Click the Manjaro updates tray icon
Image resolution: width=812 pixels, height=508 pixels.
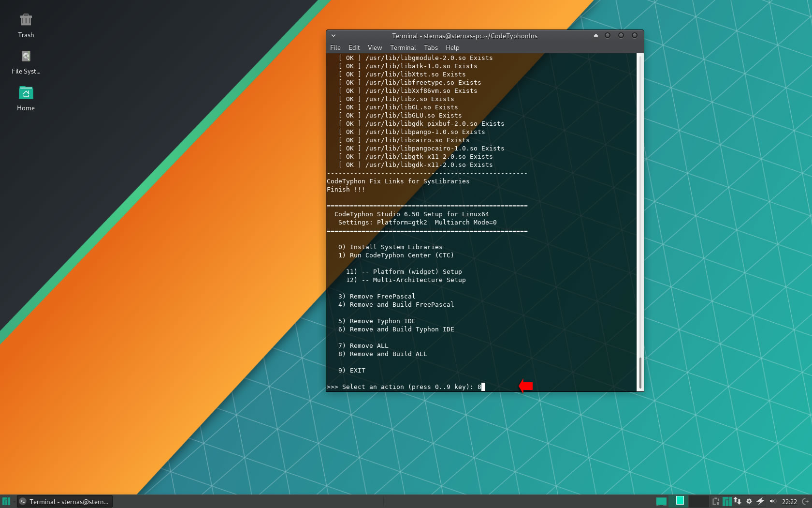point(726,502)
